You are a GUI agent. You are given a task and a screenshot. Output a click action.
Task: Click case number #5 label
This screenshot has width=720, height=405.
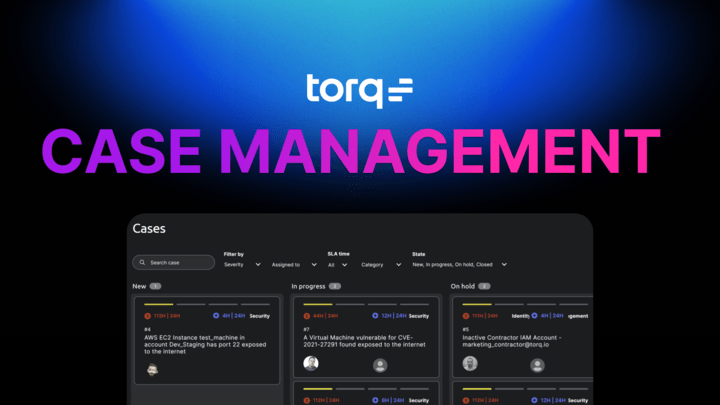pyautogui.click(x=465, y=330)
